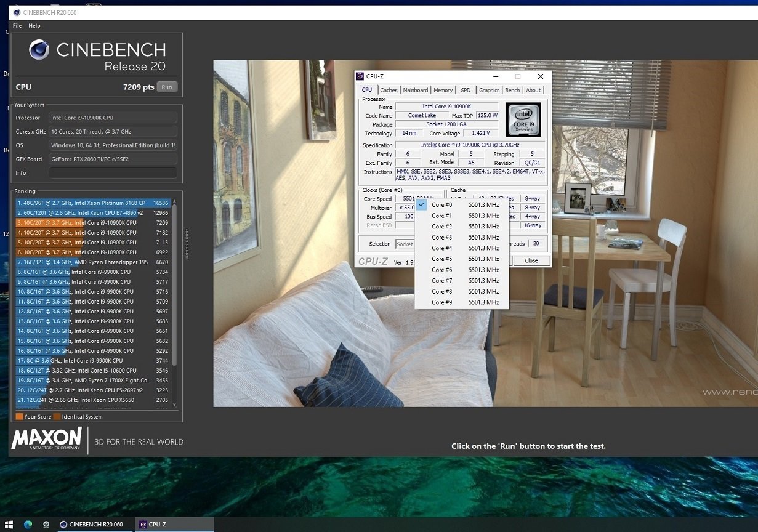Click the CPU-Z title bar app icon
Viewport: 758px width, 532px height.
coord(360,76)
